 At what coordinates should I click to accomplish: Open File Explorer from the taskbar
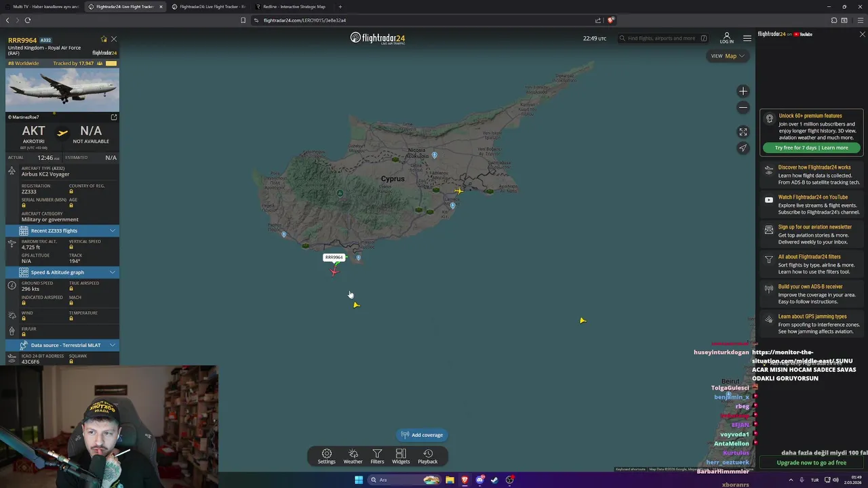(x=450, y=480)
